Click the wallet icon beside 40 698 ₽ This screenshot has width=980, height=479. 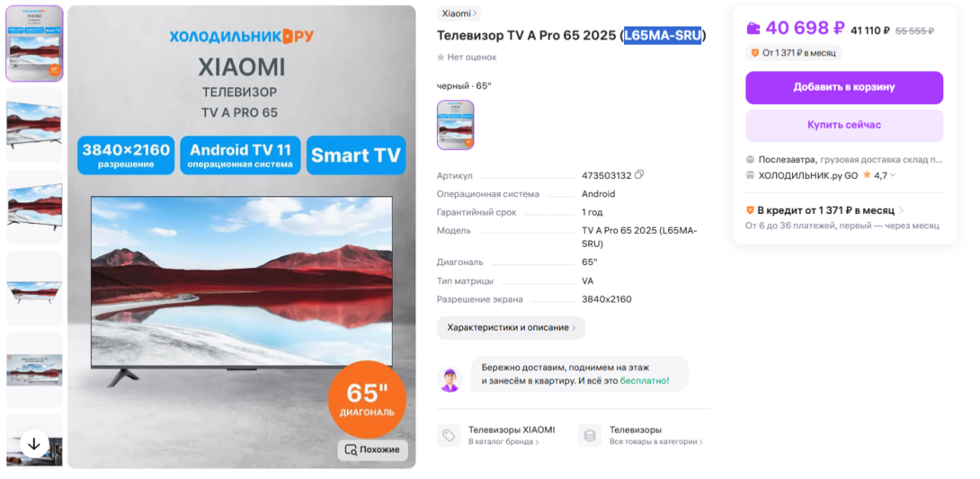[x=753, y=28]
